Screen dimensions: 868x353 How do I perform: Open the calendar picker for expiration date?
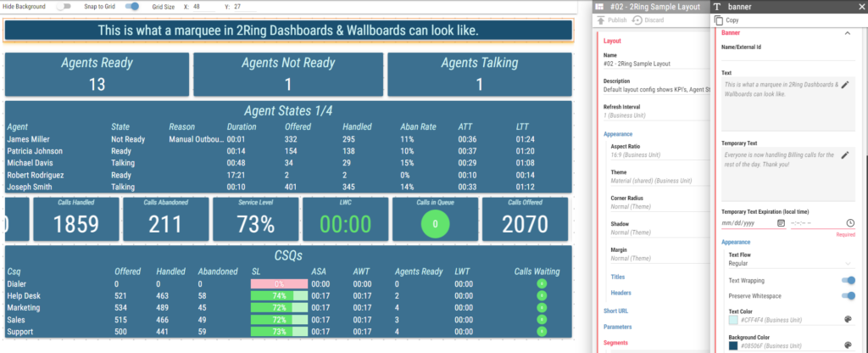point(781,223)
